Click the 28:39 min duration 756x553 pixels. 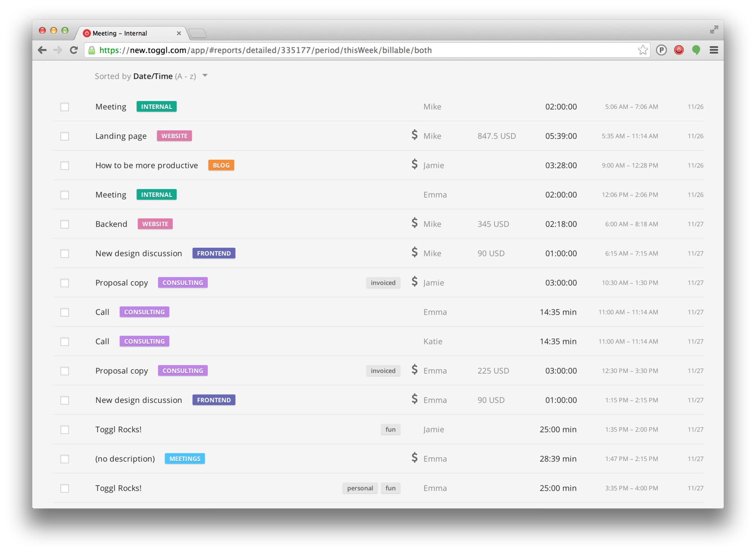click(x=558, y=459)
